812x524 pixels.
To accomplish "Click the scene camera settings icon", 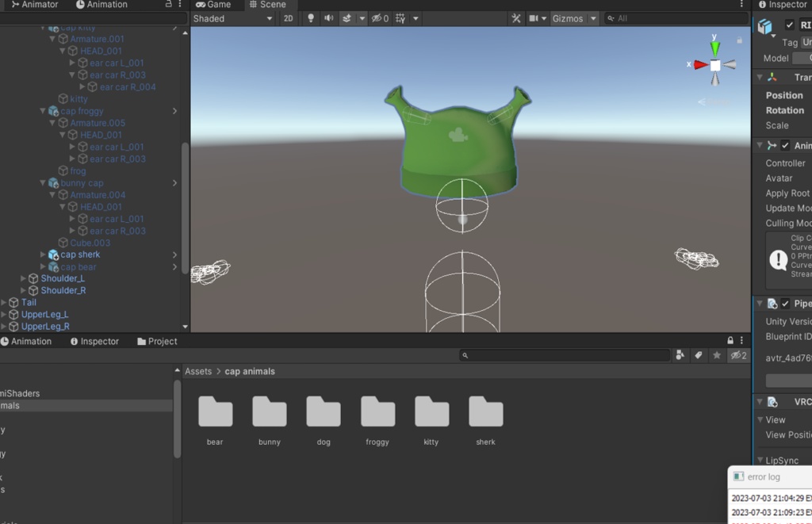I will tap(534, 18).
